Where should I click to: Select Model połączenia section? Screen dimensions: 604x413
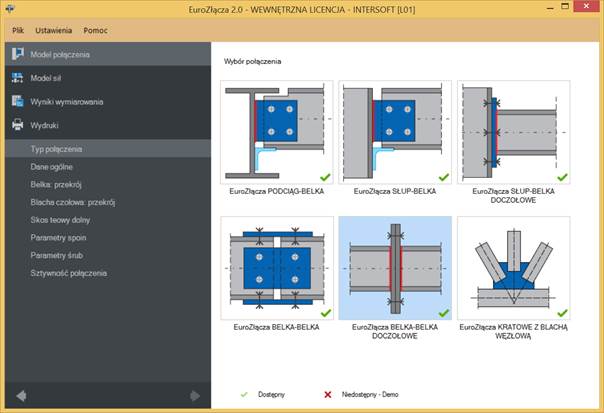(x=108, y=54)
